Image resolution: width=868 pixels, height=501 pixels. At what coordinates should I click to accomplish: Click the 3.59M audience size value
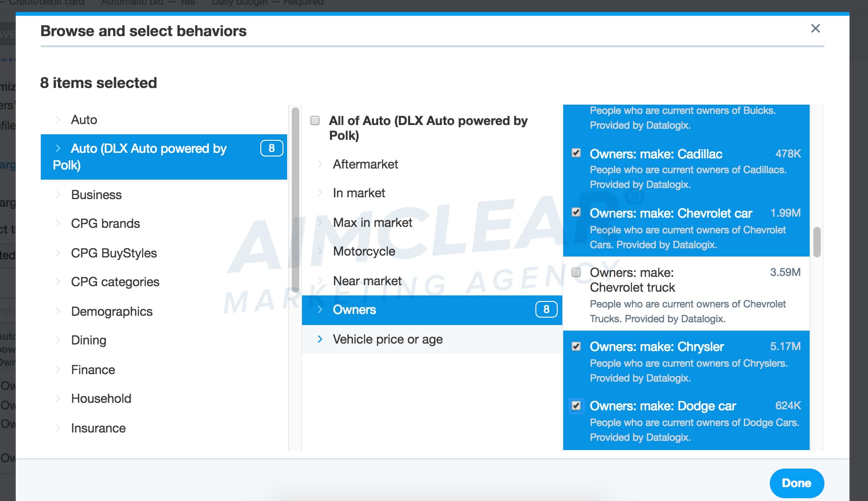(x=786, y=272)
